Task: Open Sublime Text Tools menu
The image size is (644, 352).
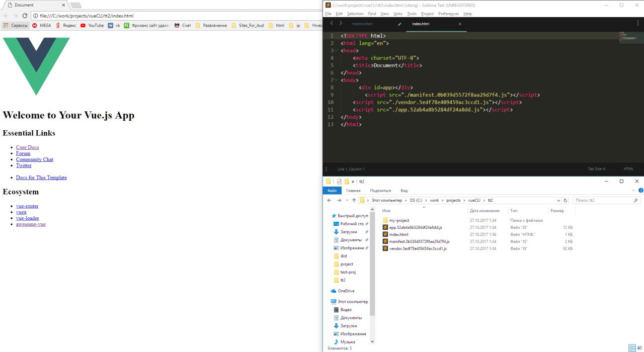Action: (412, 14)
